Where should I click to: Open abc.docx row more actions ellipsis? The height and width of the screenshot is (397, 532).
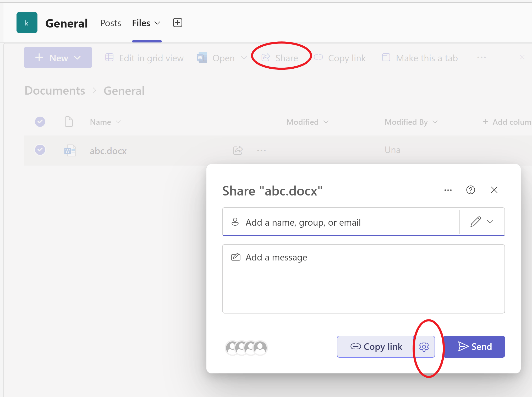[261, 150]
